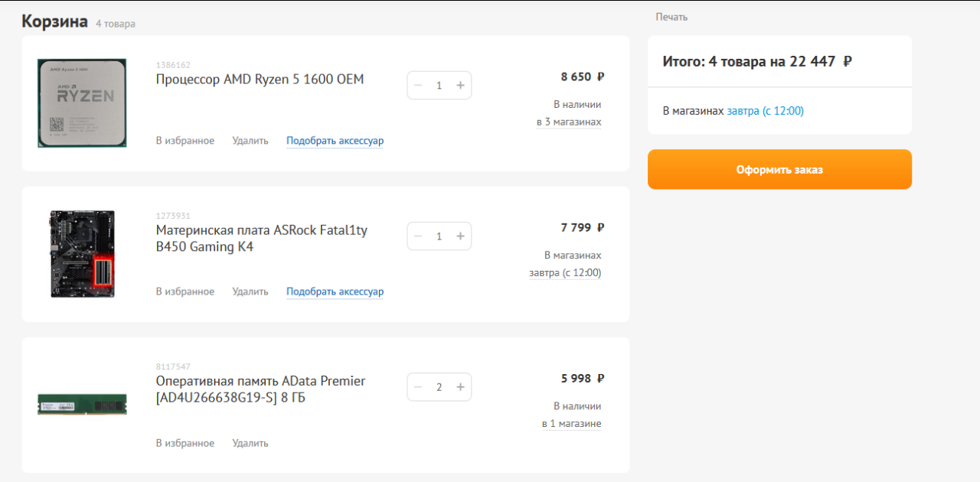This screenshot has width=980, height=482.
Task: Edit the quantity field of AData memory
Action: point(439,386)
